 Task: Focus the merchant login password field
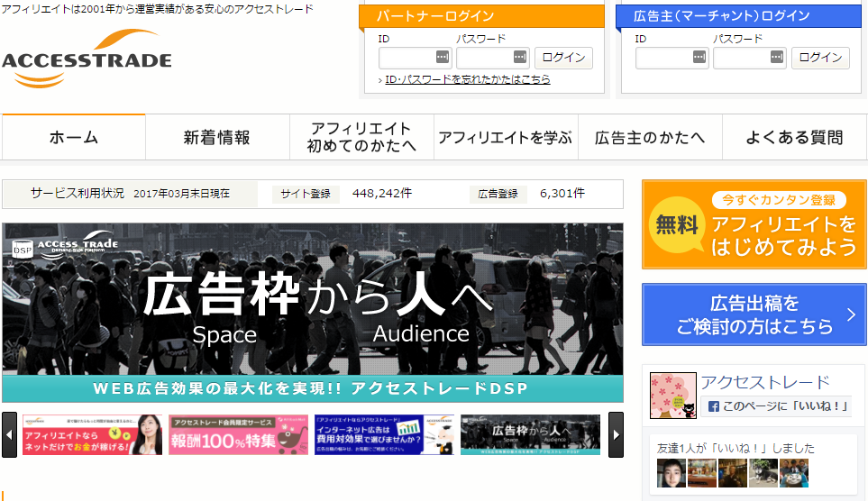pos(750,58)
